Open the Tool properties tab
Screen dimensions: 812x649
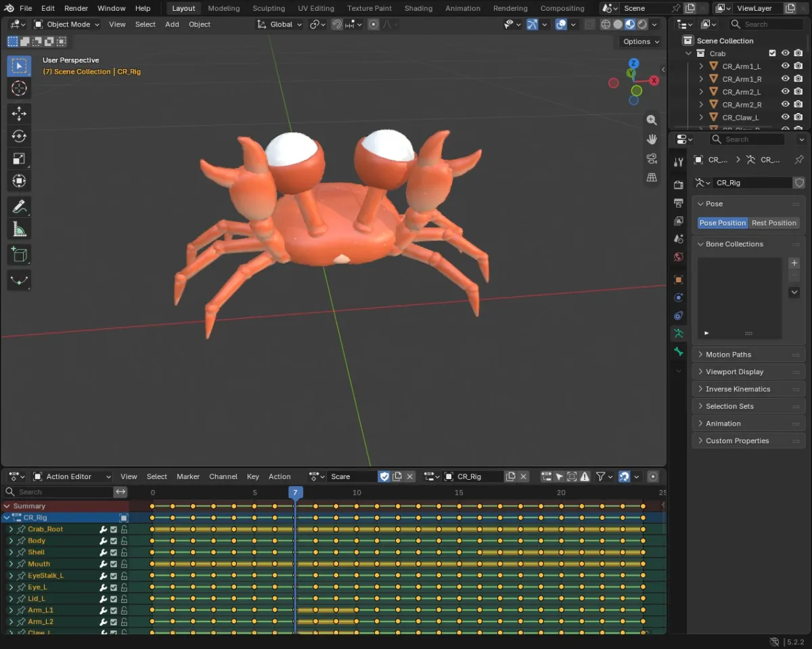click(x=678, y=162)
